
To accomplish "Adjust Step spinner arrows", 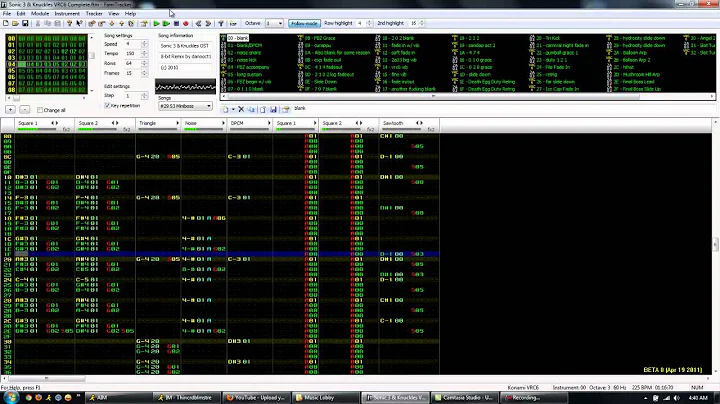I will tap(144, 95).
